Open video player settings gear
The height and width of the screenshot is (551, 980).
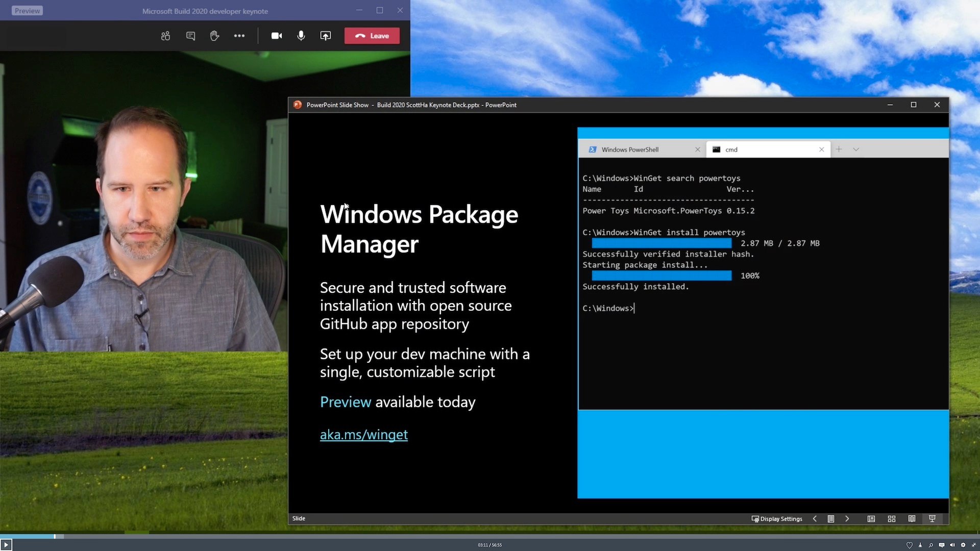tap(963, 545)
